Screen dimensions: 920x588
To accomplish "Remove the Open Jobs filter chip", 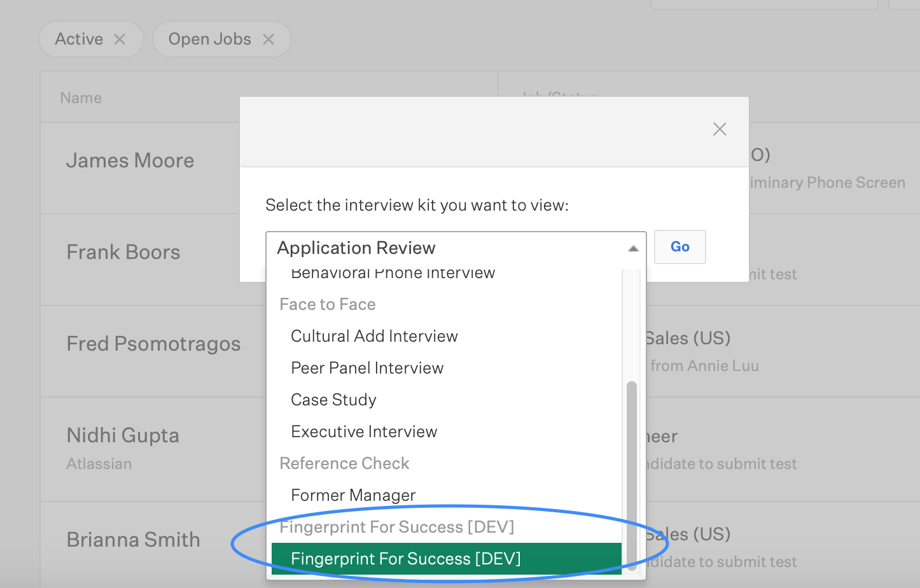I will coord(268,39).
